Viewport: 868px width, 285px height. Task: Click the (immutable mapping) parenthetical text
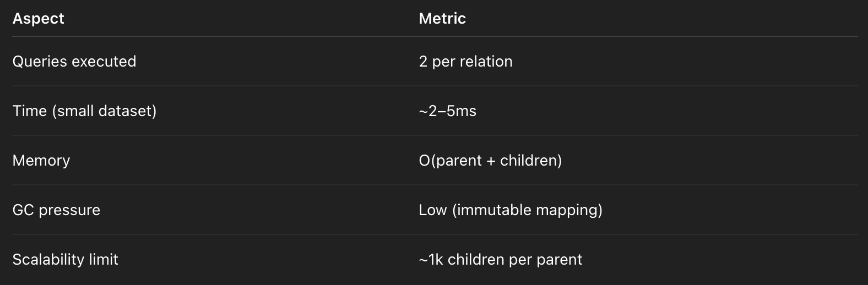point(527,210)
